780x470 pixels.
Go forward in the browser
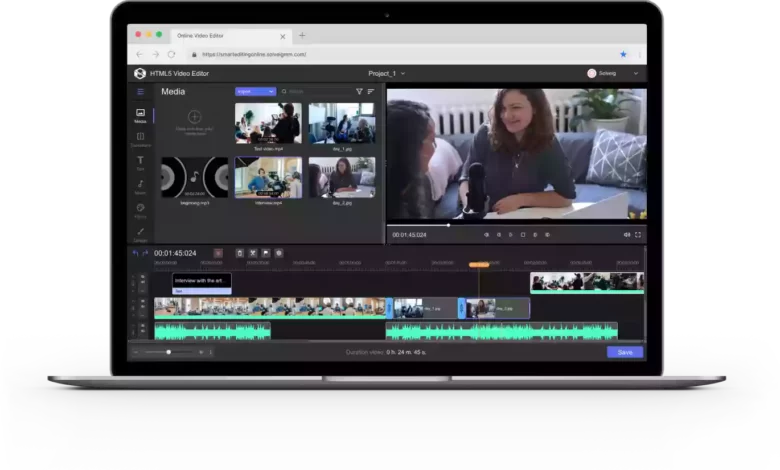[x=156, y=54]
